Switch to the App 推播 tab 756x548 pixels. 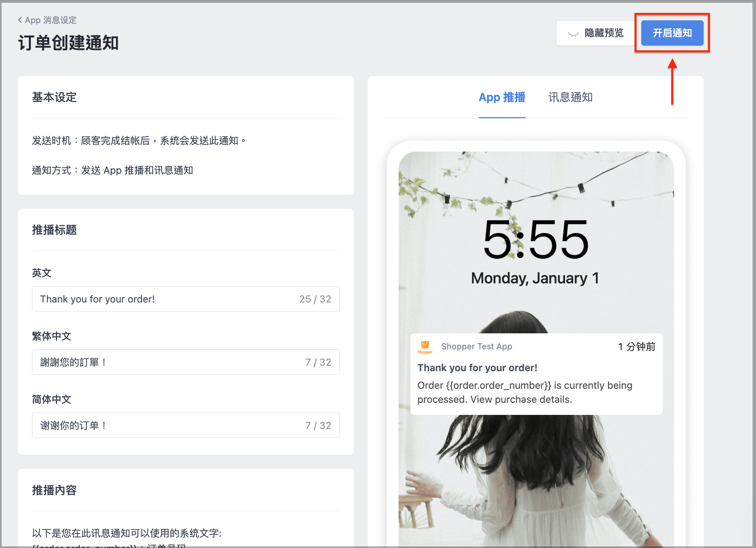tap(502, 97)
